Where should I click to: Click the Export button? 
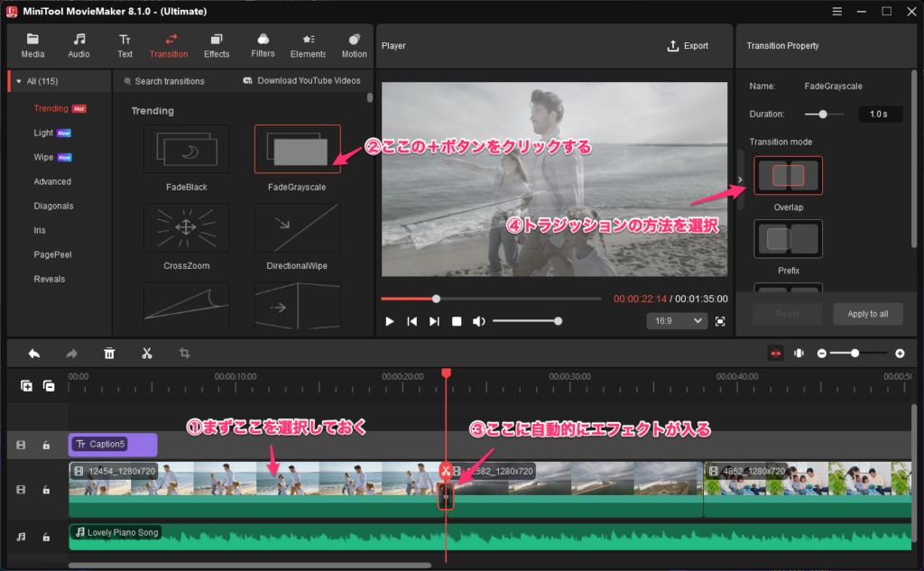pyautogui.click(x=688, y=46)
